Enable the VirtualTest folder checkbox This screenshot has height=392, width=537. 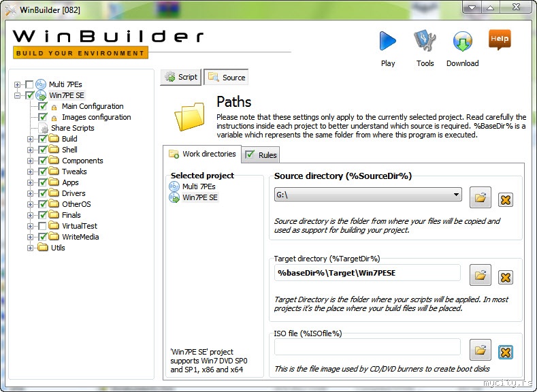42,226
